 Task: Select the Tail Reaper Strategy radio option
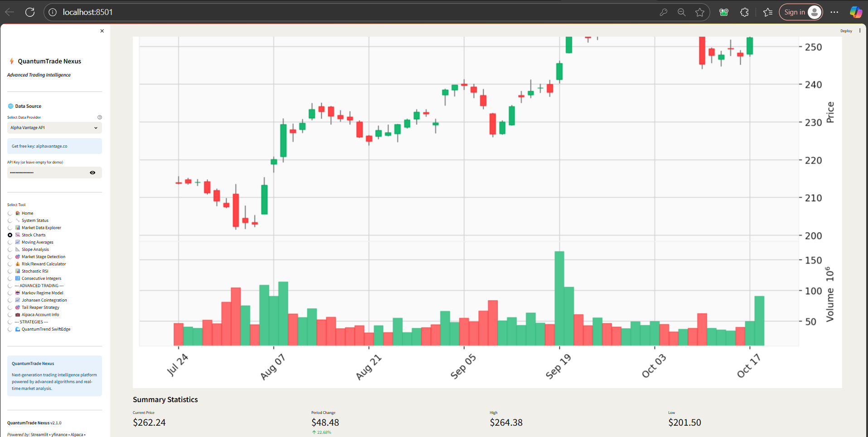point(10,307)
